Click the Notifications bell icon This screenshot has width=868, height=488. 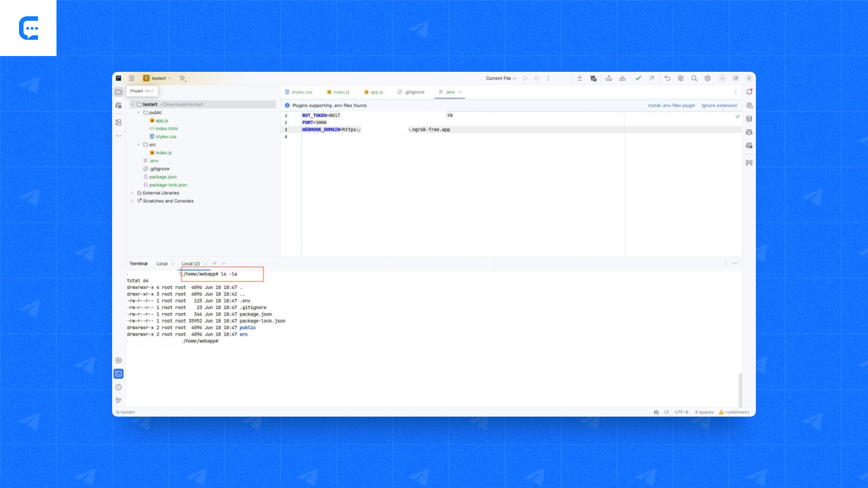pos(749,92)
